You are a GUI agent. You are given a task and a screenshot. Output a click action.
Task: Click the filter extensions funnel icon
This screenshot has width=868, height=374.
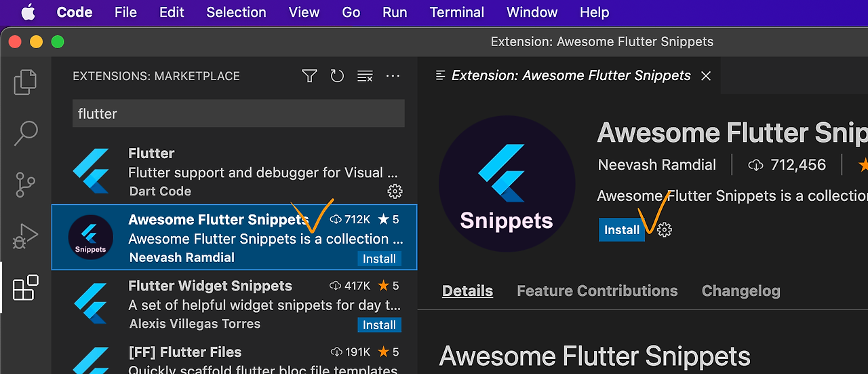[x=310, y=76]
